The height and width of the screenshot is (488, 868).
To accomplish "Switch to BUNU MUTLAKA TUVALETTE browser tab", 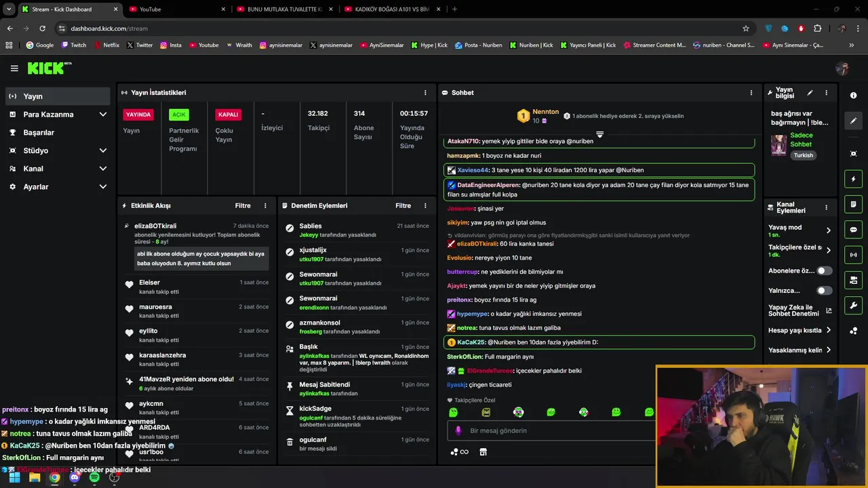I will coord(285,9).
